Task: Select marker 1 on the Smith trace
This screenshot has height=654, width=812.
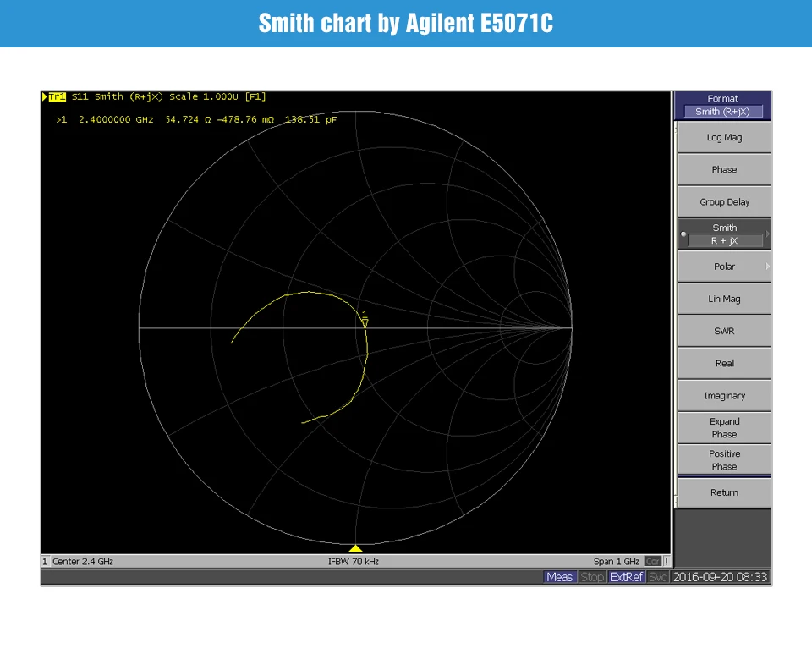Action: (x=365, y=319)
